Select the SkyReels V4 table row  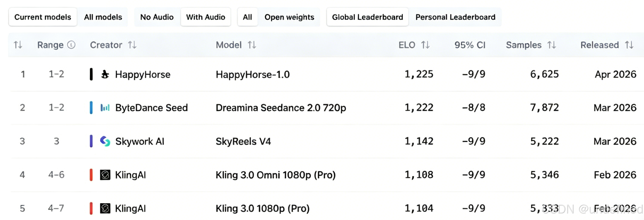pos(326,141)
